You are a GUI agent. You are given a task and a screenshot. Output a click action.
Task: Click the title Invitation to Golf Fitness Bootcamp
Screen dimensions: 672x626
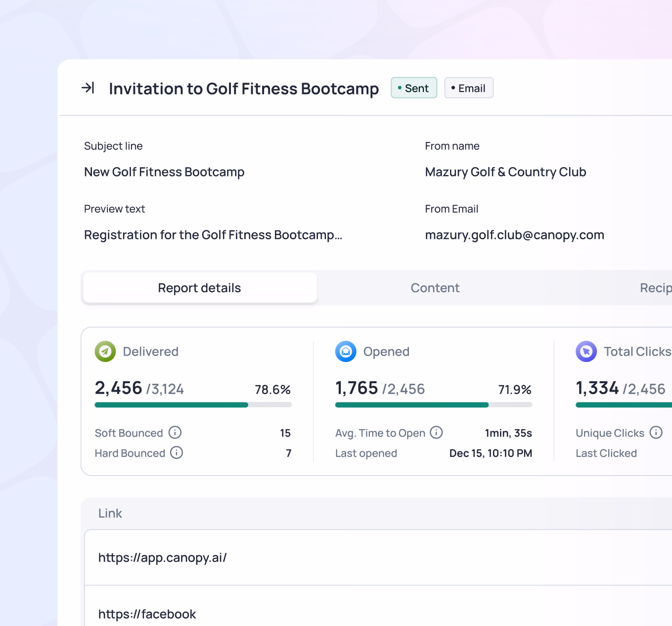(244, 89)
